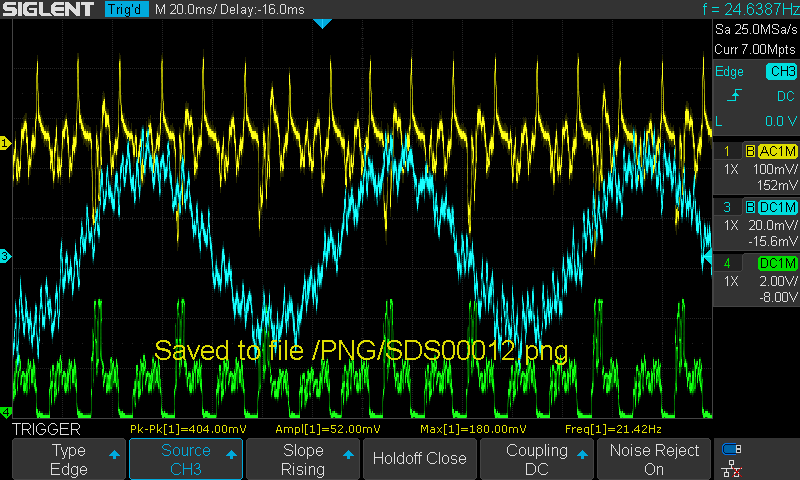Screen dimensions: 800x480
Task: Click the Pk-Pk[1]=404.00mV measurement
Action: (x=188, y=429)
